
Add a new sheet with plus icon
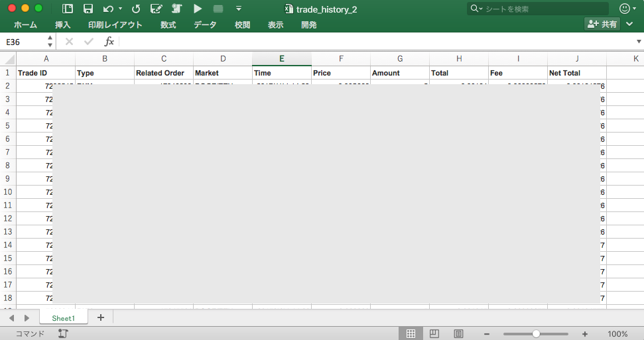point(101,317)
